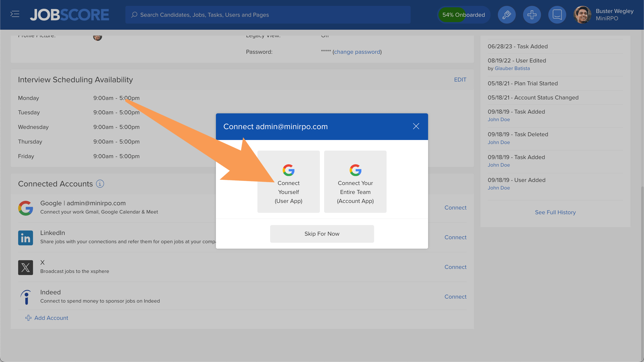Edit Interview Scheduling Availability
This screenshot has width=644, height=362.
click(x=460, y=79)
